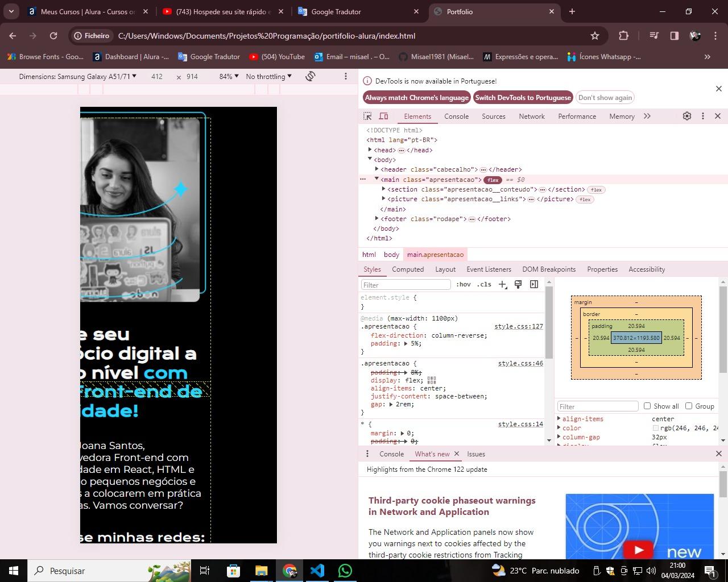Toggle the device toolbar icon
Screen dimensions: 728x582
pyautogui.click(x=384, y=116)
